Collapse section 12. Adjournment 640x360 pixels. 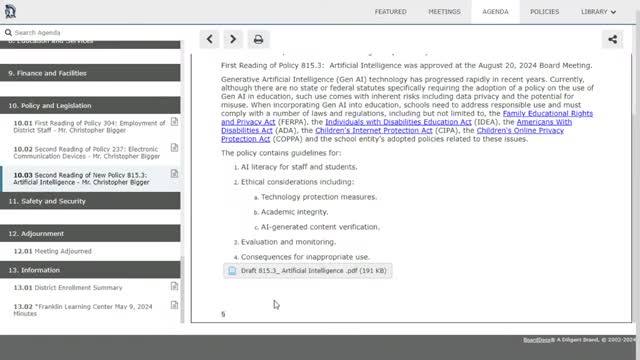[90, 233]
